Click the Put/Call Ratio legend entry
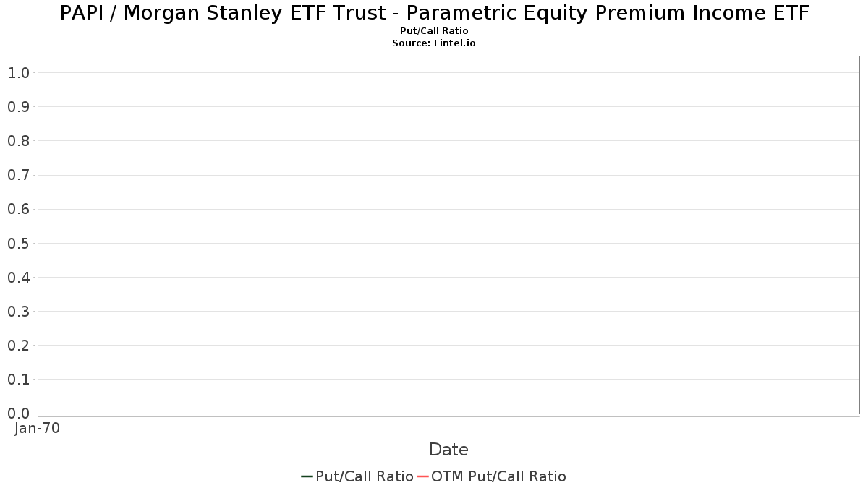 357,476
